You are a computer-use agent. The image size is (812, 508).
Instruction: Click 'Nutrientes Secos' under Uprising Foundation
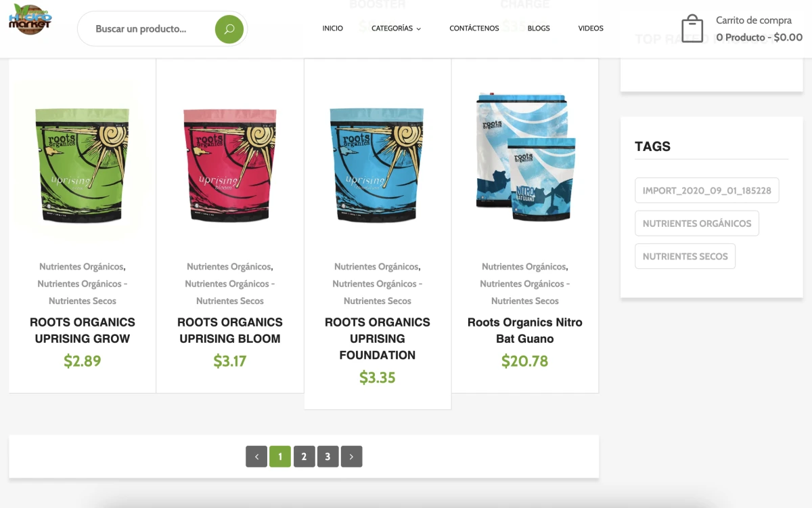[378, 301]
